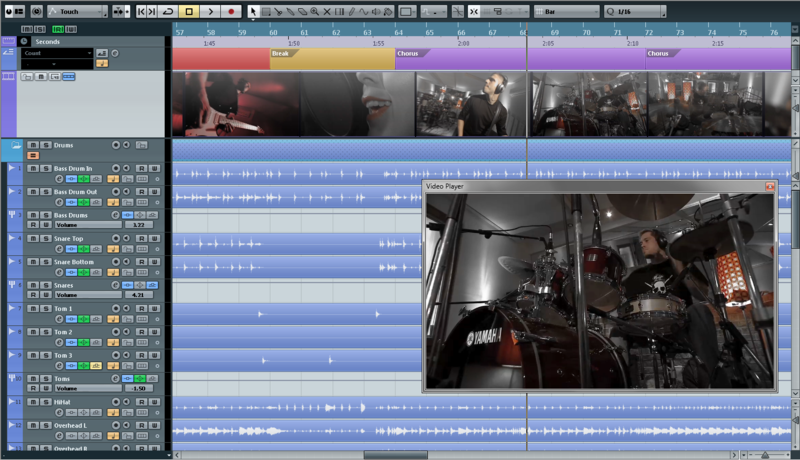Toggle the Snap on/off icon
This screenshot has width=800, height=460.
pyautogui.click(x=474, y=11)
